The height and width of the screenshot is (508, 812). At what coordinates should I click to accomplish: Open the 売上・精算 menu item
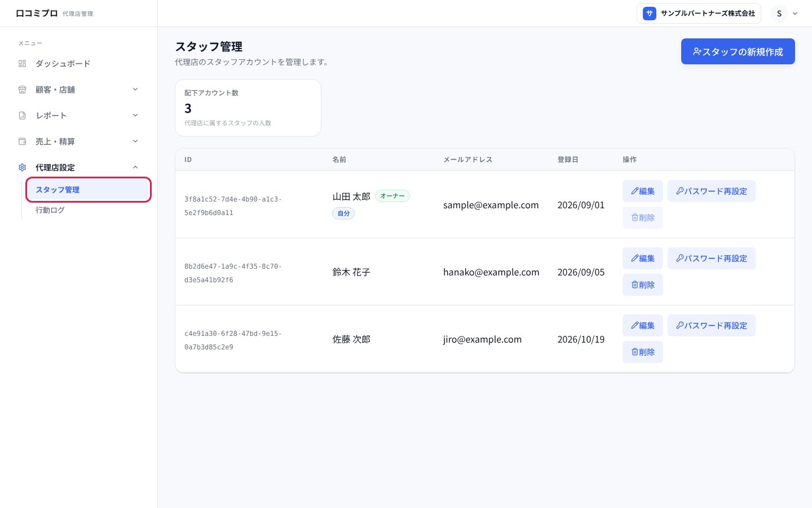pos(79,142)
